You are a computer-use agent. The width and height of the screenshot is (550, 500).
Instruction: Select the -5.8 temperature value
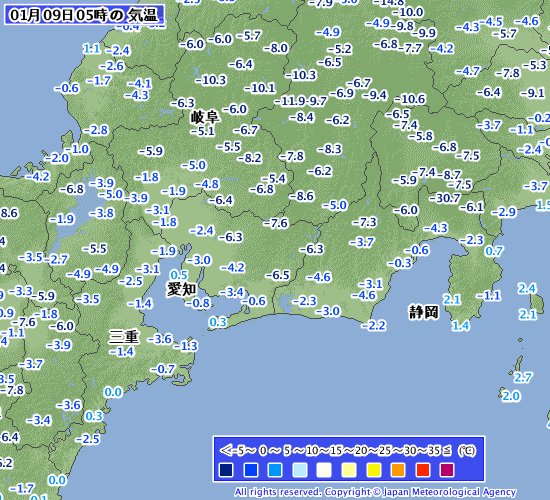(421, 136)
